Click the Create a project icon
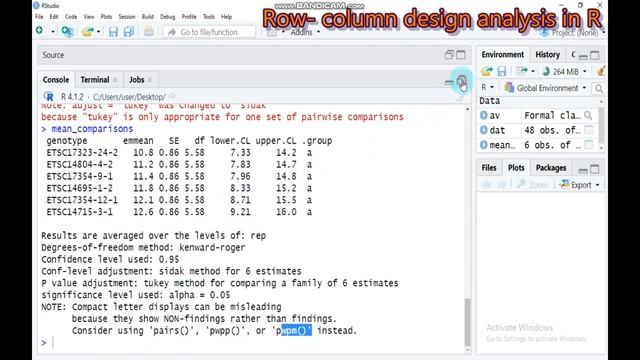Screen dimensions: 640x360 67,31
